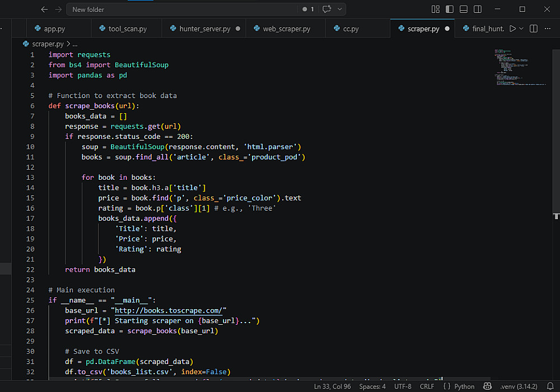Toggle the bottom Panel visibility

pyautogui.click(x=464, y=9)
